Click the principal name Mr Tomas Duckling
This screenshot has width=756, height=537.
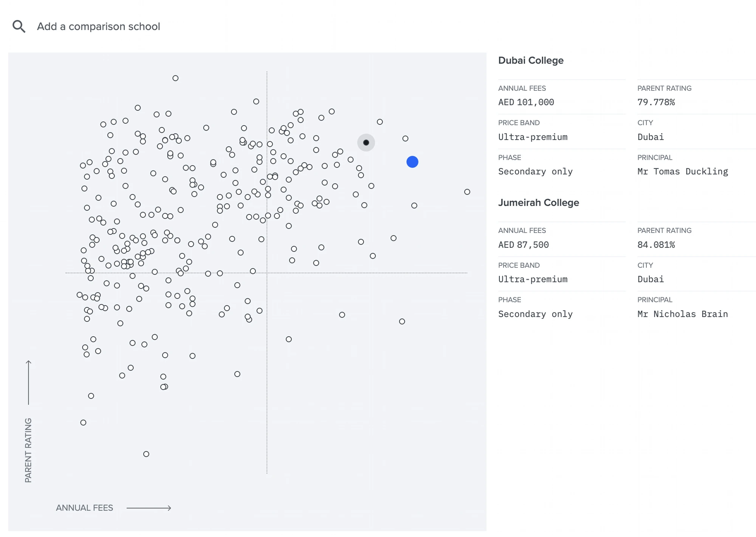683,171
